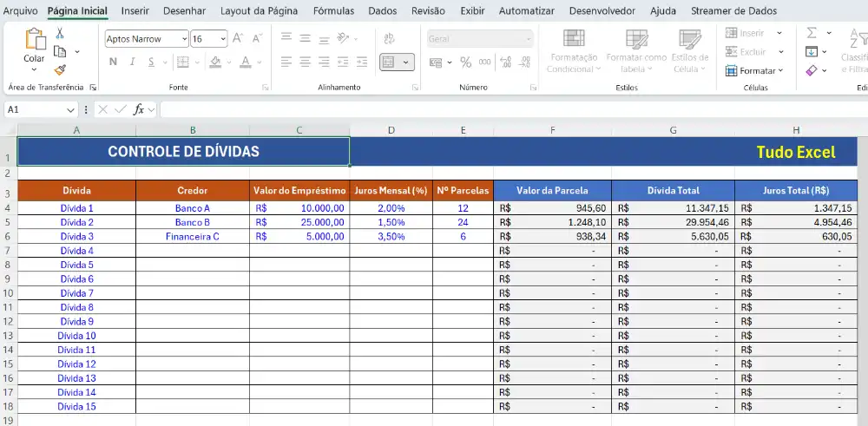Click the text Orientation icon
The image size is (868, 426).
(343, 37)
